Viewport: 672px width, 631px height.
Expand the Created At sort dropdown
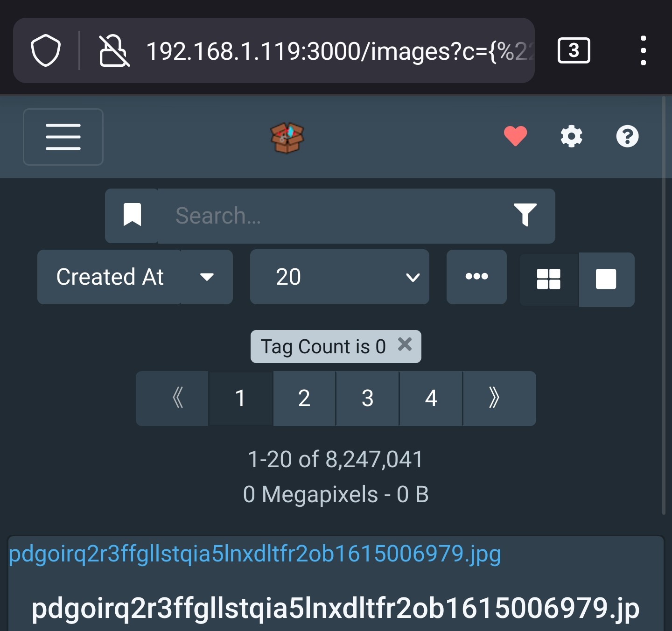(x=110, y=277)
